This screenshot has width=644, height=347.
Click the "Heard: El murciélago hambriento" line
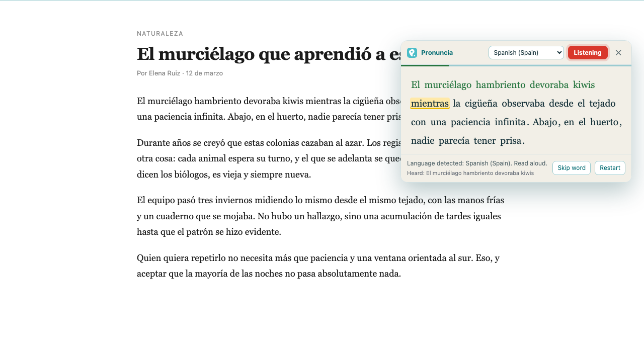(470, 173)
